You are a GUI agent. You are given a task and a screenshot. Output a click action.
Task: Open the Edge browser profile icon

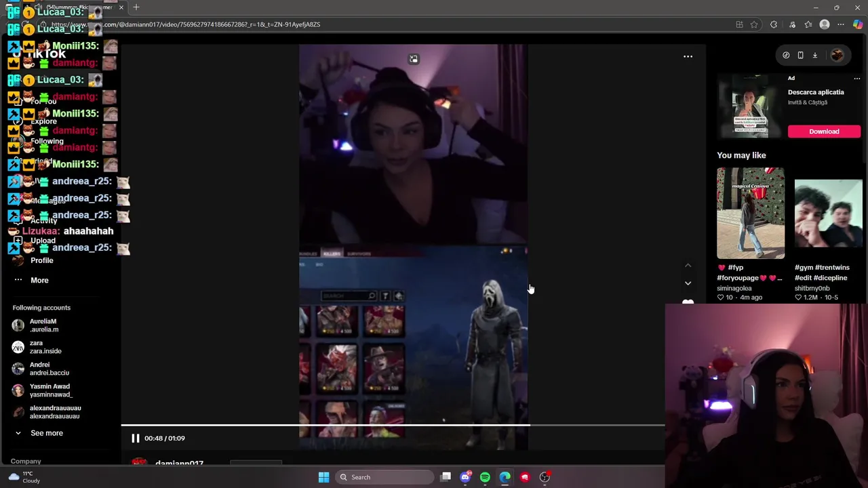(825, 24)
